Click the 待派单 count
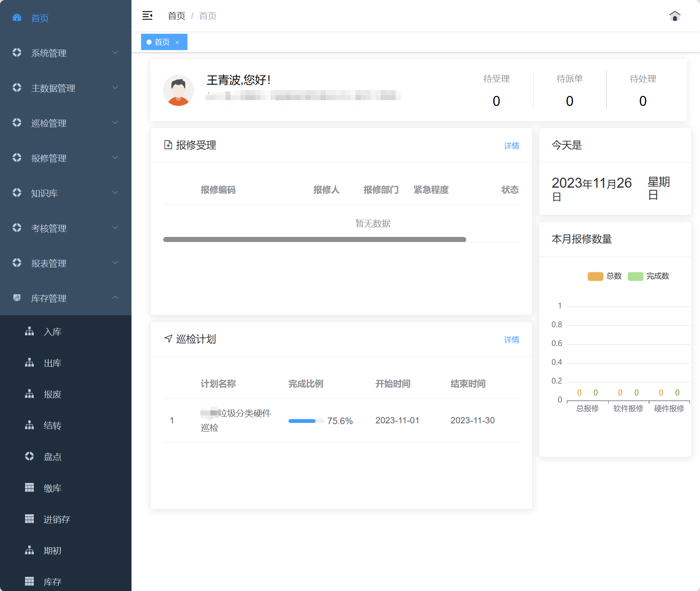The image size is (700, 591). click(x=570, y=101)
